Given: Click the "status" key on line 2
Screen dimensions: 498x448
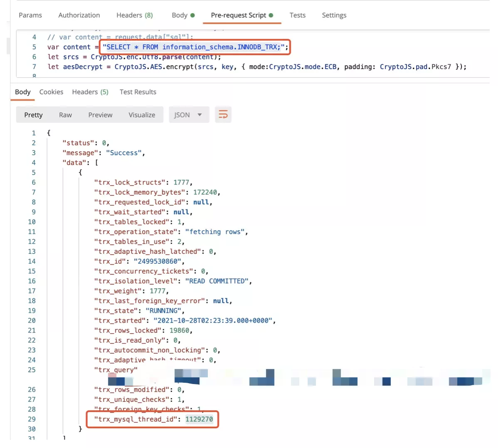Looking at the screenshot, I should tap(78, 143).
